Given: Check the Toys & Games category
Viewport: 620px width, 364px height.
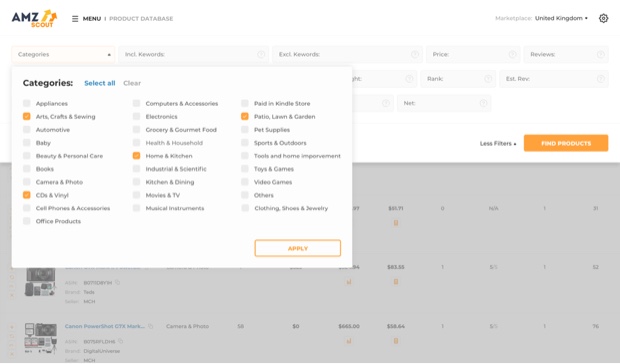Looking at the screenshot, I should pos(245,169).
